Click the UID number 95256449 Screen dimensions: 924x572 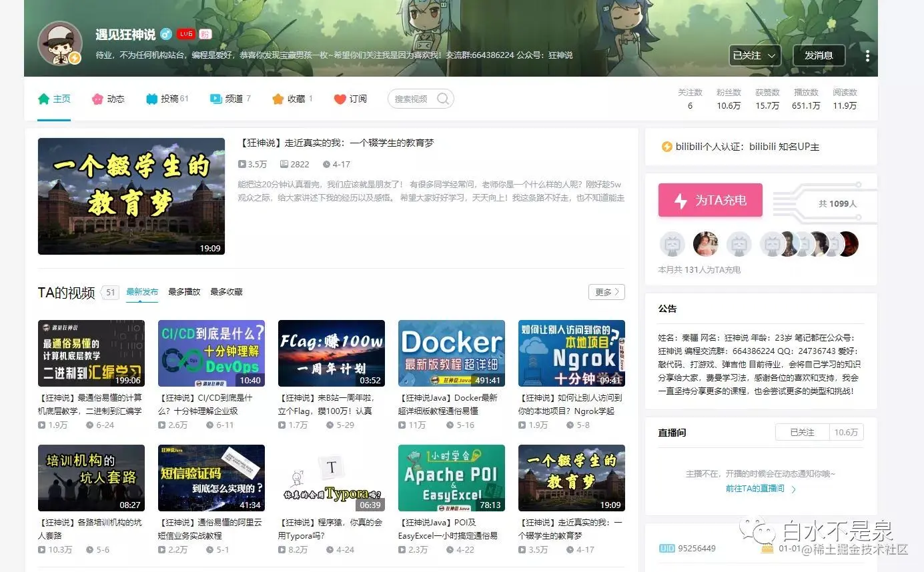point(697,548)
